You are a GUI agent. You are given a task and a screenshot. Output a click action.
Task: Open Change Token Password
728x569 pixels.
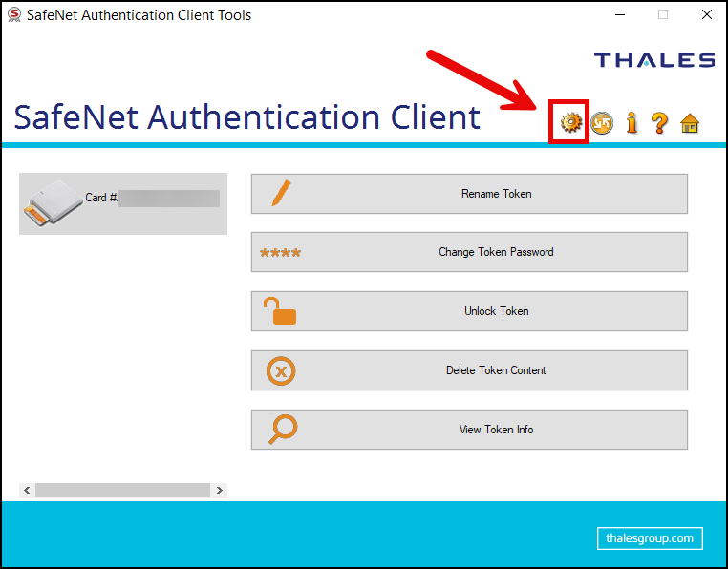coord(469,253)
